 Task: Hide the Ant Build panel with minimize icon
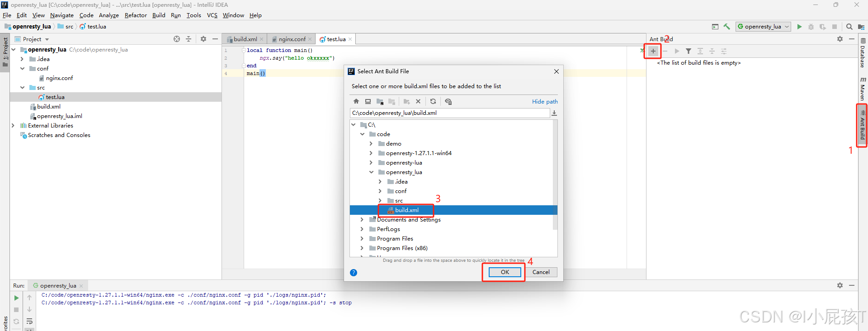pos(852,39)
